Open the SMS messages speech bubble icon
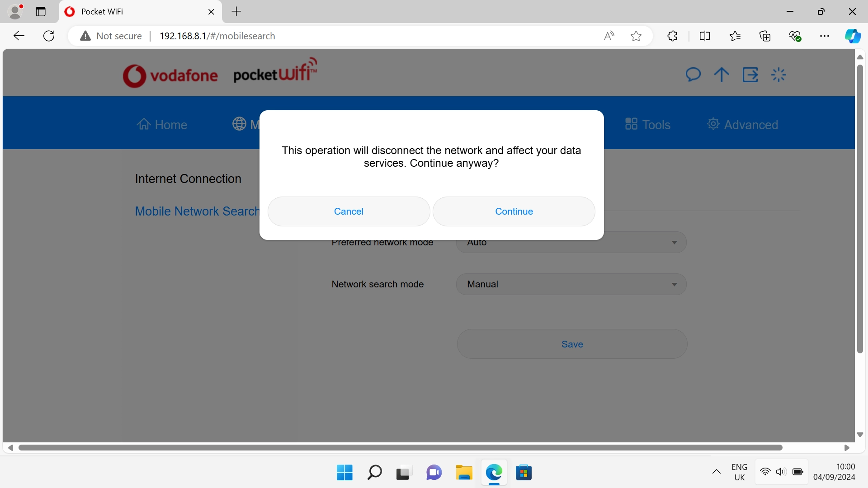The image size is (868, 488). (x=693, y=75)
